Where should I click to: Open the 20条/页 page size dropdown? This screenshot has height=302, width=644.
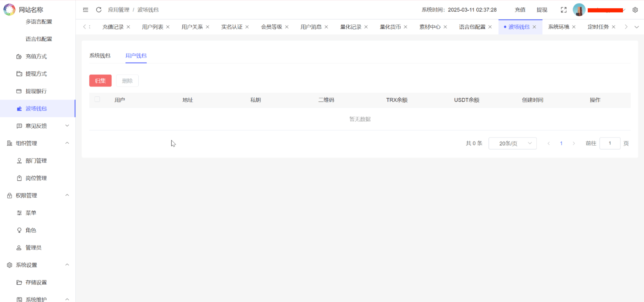[512, 143]
